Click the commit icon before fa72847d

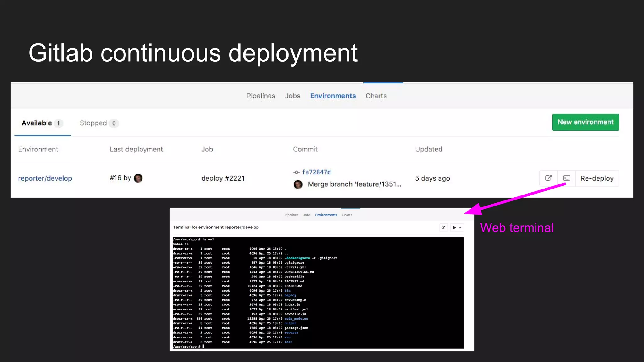pyautogui.click(x=296, y=172)
